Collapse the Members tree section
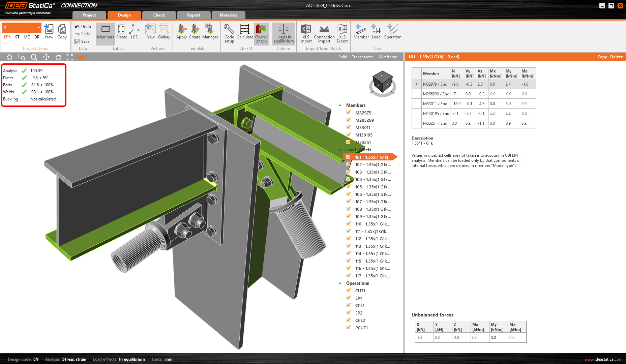This screenshot has width=626, height=364. coord(339,105)
